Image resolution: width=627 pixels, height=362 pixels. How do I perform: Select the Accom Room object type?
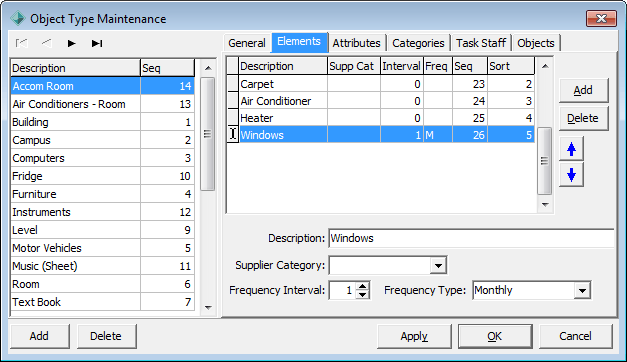[x=103, y=86]
